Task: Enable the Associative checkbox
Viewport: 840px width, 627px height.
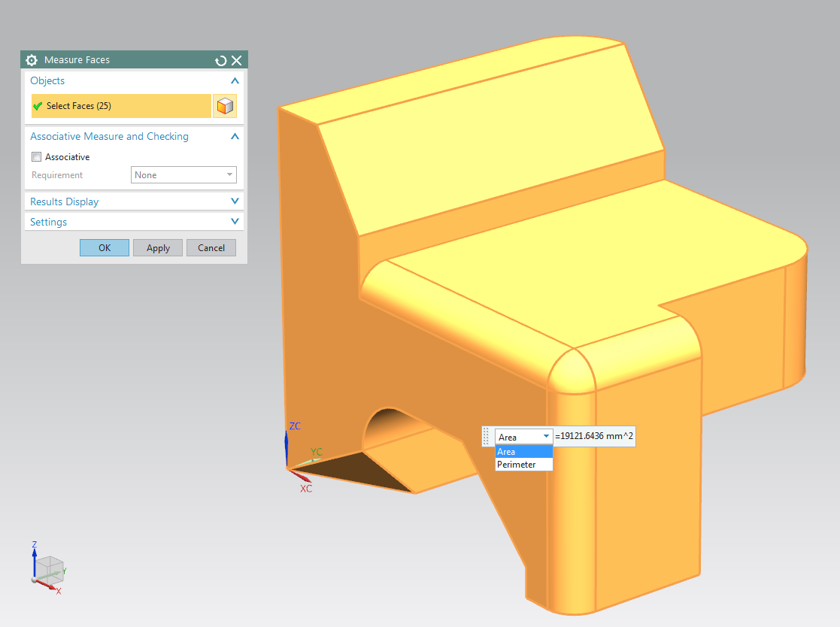Action: tap(36, 157)
